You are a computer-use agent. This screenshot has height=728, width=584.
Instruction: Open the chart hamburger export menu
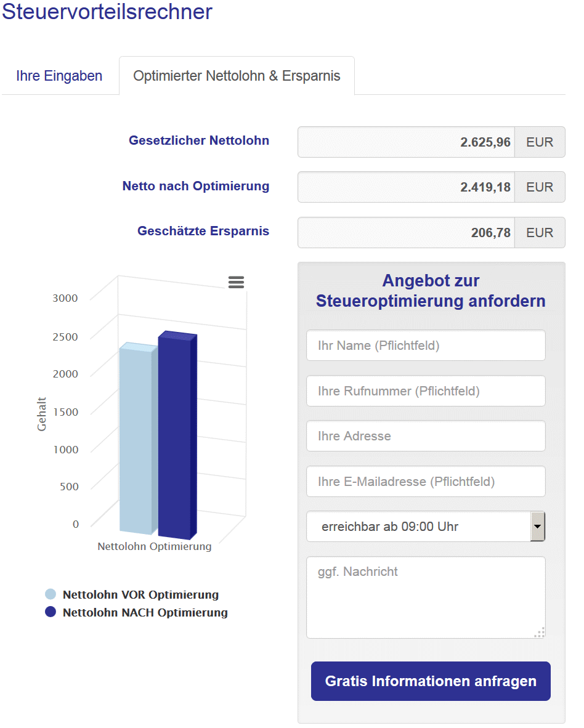(236, 282)
